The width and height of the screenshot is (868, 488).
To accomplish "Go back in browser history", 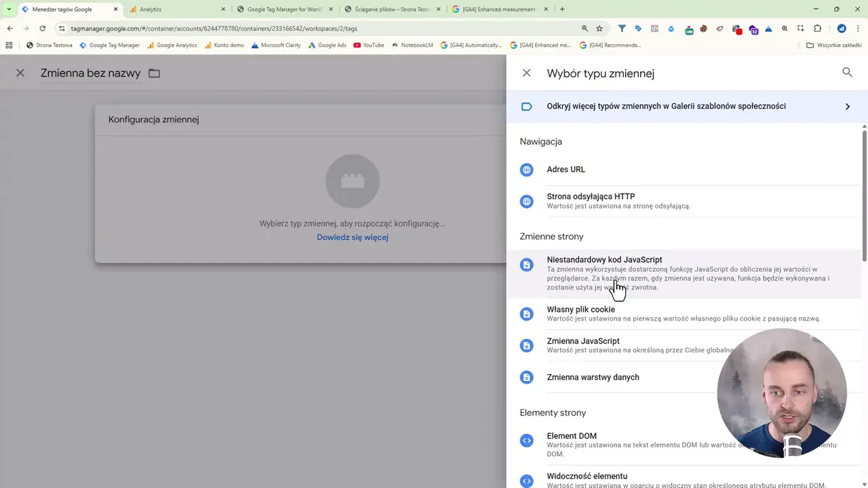I will click(9, 28).
